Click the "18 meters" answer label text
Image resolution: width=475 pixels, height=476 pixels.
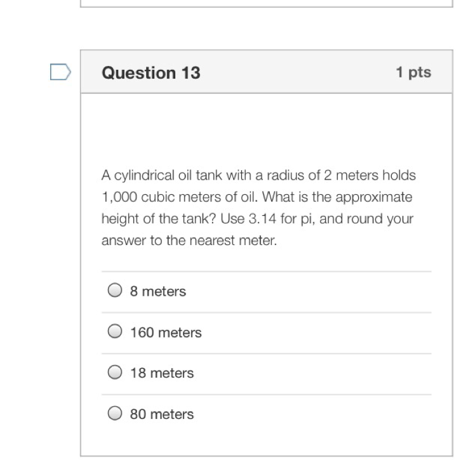click(162, 373)
